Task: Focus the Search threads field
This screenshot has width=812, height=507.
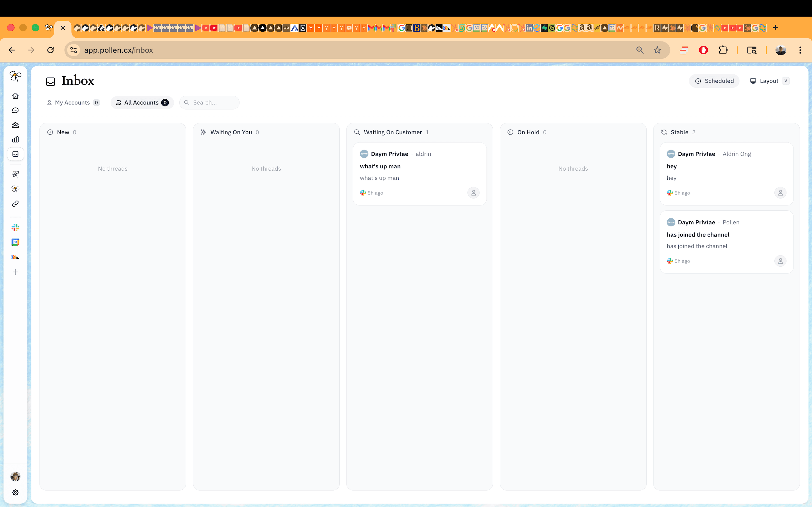Action: point(213,103)
